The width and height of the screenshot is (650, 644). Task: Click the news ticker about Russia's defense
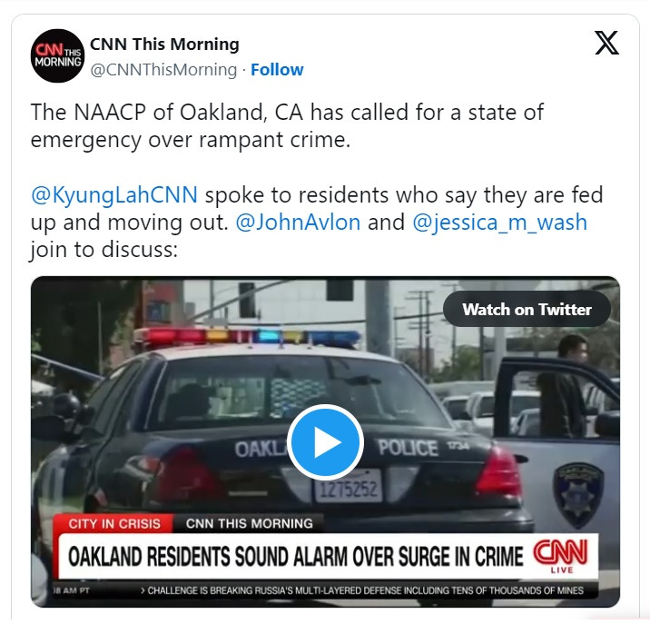(365, 590)
